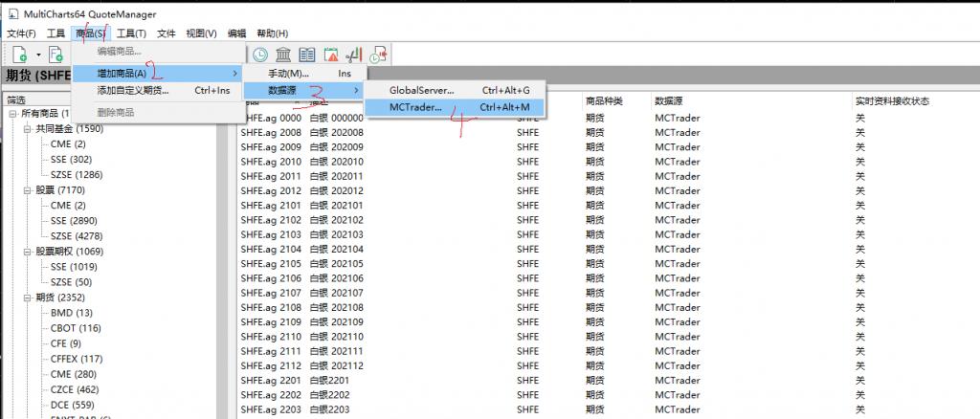Select row SHFE.ag 2202 白银2202
The width and height of the screenshot is (980, 419).
click(608, 395)
